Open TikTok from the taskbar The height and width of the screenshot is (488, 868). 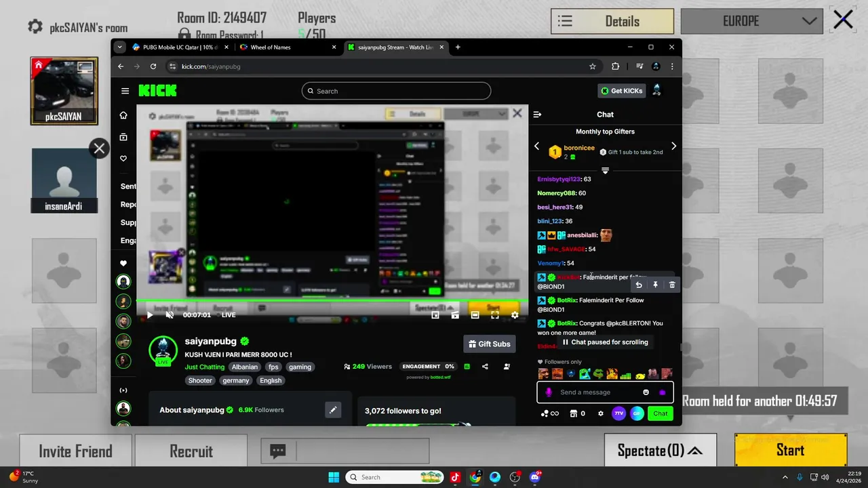[x=455, y=477]
